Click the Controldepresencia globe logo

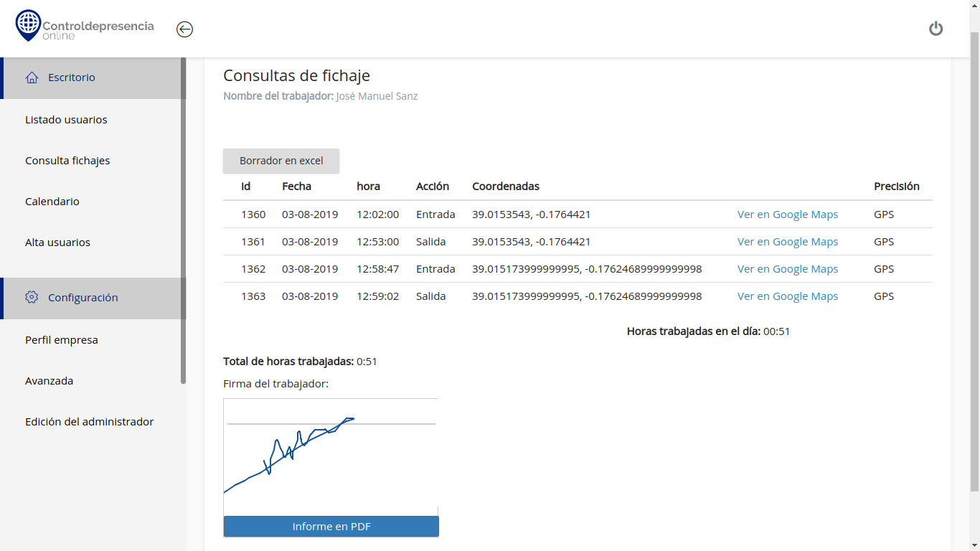pyautogui.click(x=29, y=25)
